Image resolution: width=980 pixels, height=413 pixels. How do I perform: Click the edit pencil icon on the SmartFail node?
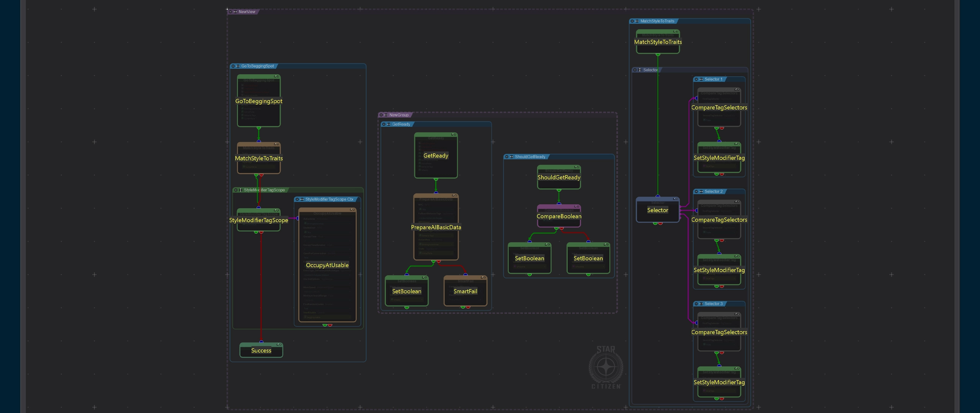pos(483,277)
